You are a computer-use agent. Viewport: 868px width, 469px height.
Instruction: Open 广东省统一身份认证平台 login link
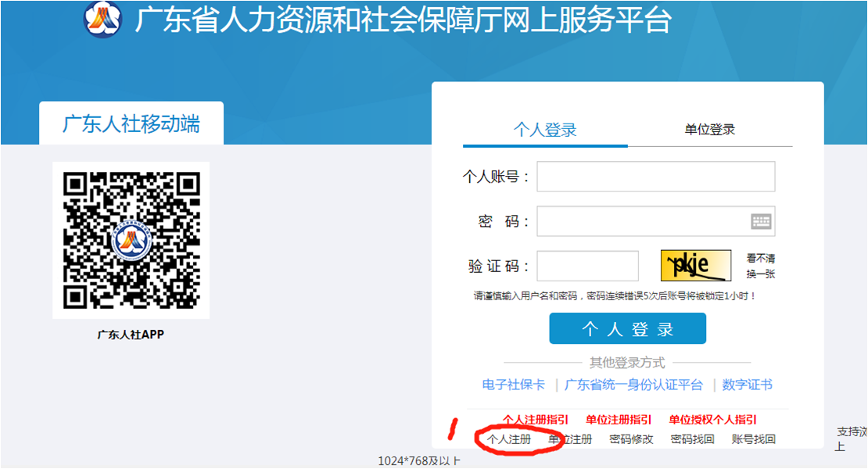click(x=633, y=385)
